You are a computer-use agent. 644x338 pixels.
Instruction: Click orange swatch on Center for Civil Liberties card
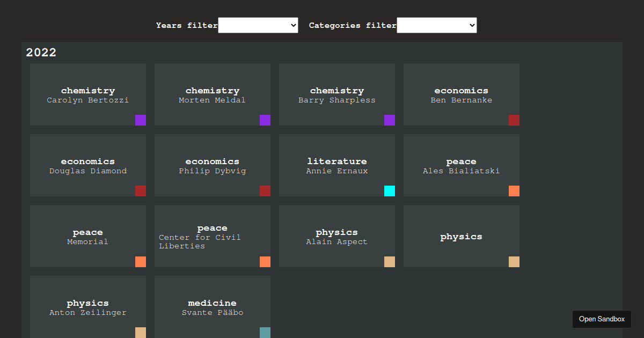coord(265,262)
